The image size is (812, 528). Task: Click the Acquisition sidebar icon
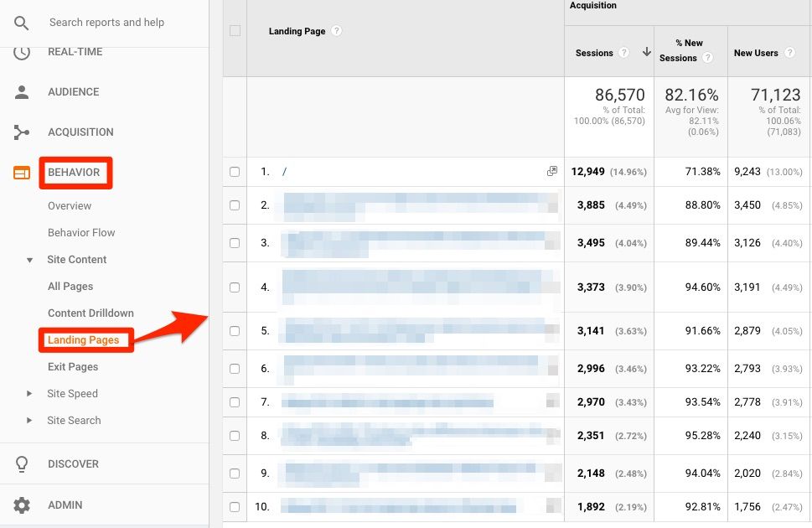[21, 132]
